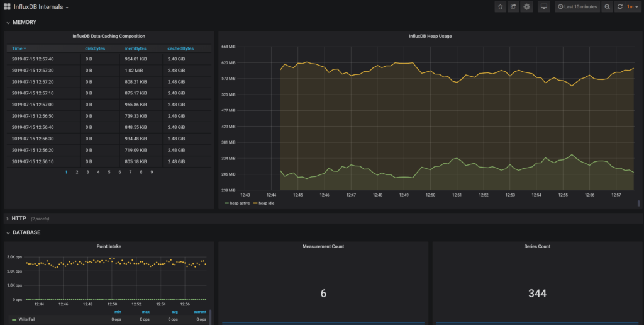Go to table page 2
644x325 pixels.
point(77,172)
